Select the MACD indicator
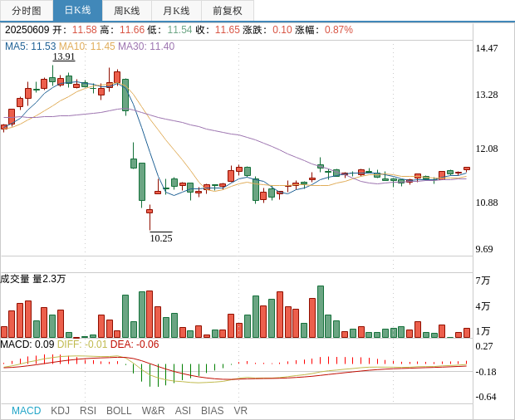This screenshot has width=515, height=420. tap(26, 410)
